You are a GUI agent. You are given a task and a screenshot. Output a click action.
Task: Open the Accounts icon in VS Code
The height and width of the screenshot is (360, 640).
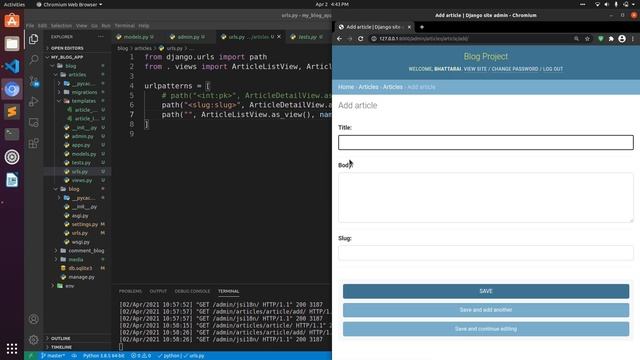[34, 319]
